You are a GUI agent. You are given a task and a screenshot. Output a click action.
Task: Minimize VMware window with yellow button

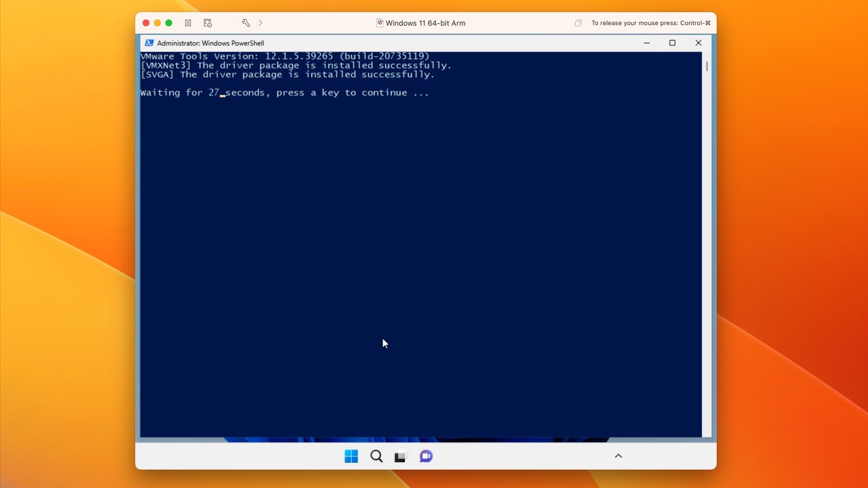tap(157, 23)
